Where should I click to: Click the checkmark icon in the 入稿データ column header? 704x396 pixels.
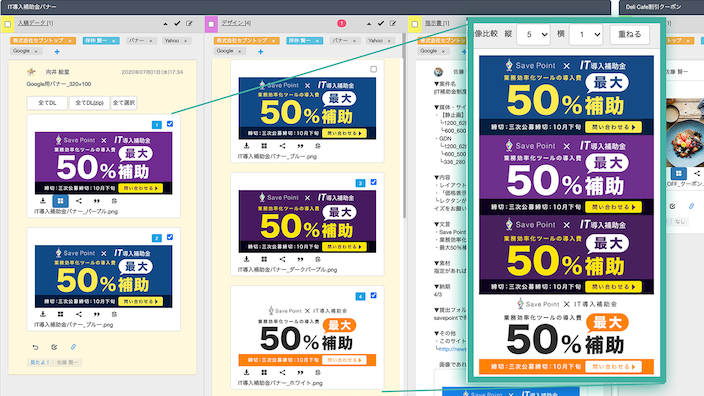177,23
